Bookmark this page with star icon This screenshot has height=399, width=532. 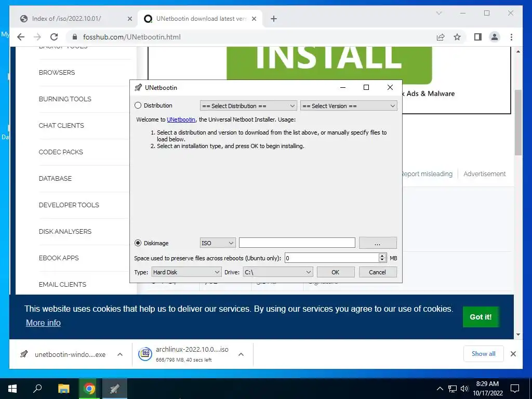click(x=457, y=37)
